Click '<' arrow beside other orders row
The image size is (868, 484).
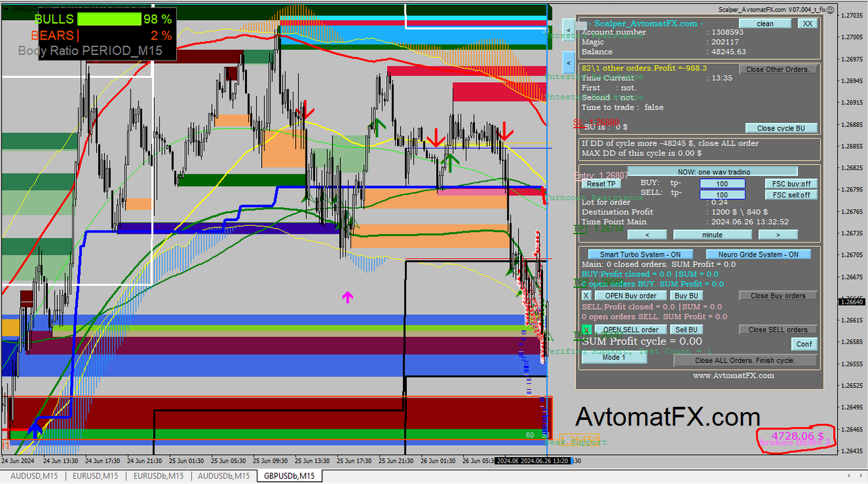point(569,63)
